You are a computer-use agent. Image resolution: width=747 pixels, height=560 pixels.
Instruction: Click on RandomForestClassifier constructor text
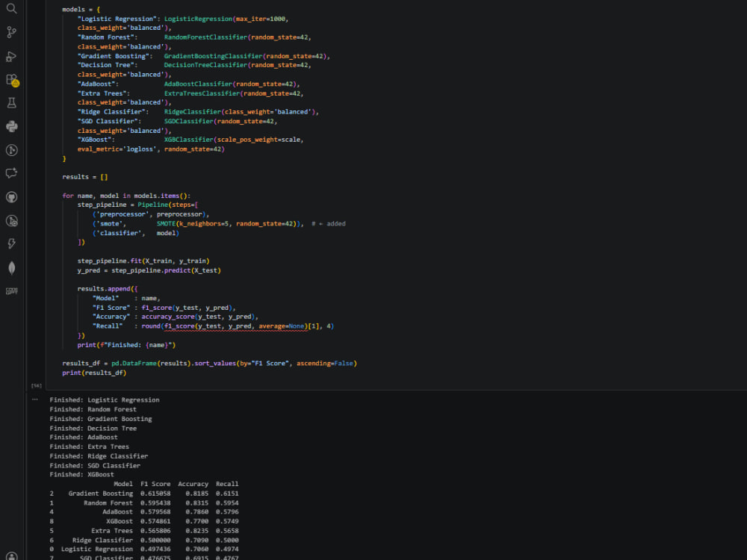pos(236,37)
